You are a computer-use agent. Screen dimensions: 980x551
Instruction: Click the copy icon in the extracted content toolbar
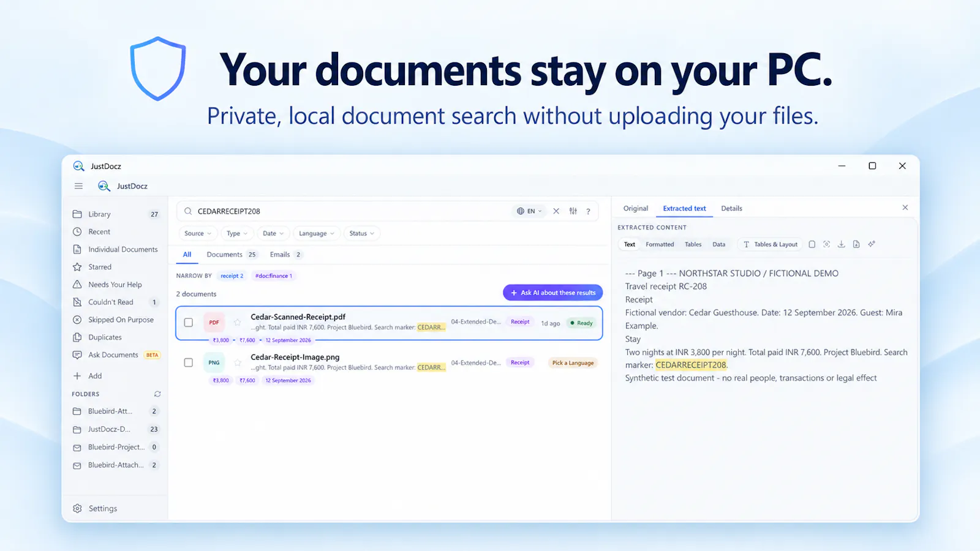click(x=812, y=244)
